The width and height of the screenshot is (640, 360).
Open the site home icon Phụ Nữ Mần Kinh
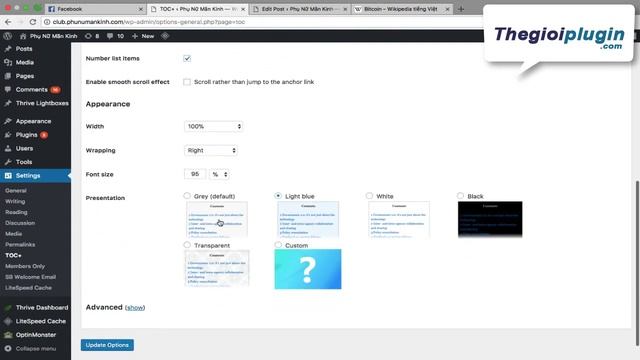point(23,36)
